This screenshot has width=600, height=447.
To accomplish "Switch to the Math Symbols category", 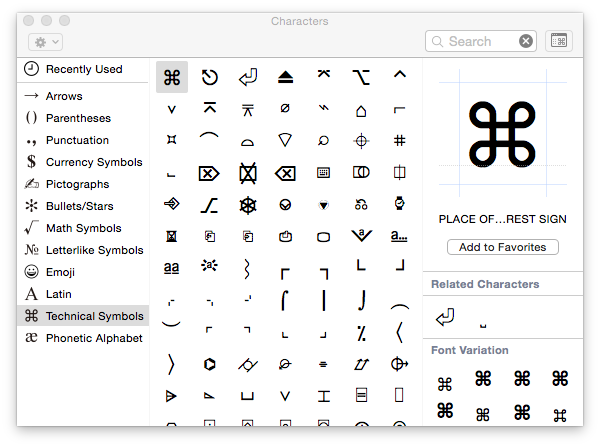I will 83,228.
